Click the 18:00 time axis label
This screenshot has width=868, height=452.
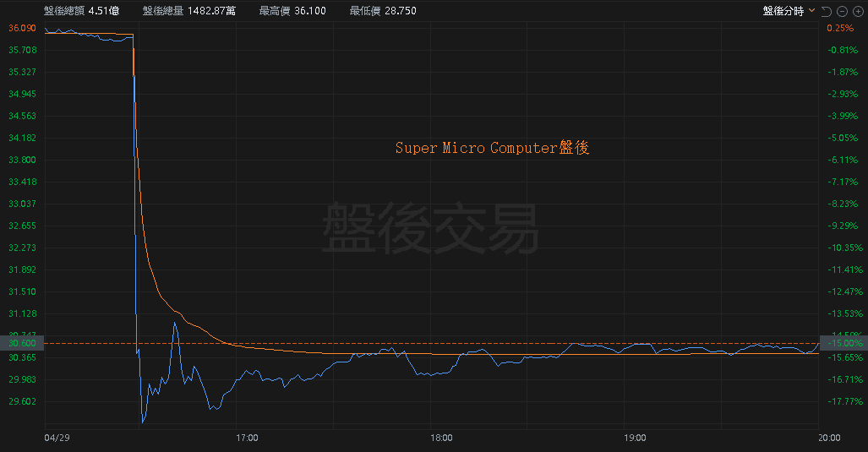441,438
